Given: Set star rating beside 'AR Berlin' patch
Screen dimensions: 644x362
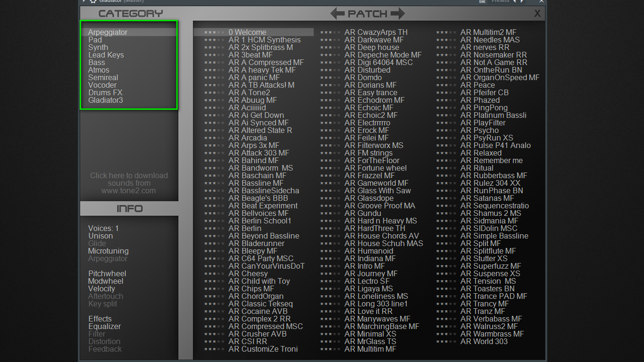Looking at the screenshot, I should coord(215,229).
